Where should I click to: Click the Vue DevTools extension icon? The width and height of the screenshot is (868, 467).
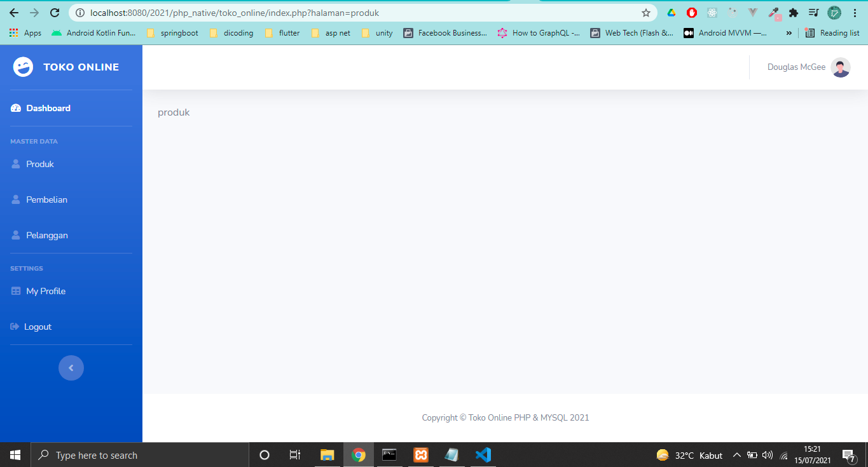click(x=753, y=13)
